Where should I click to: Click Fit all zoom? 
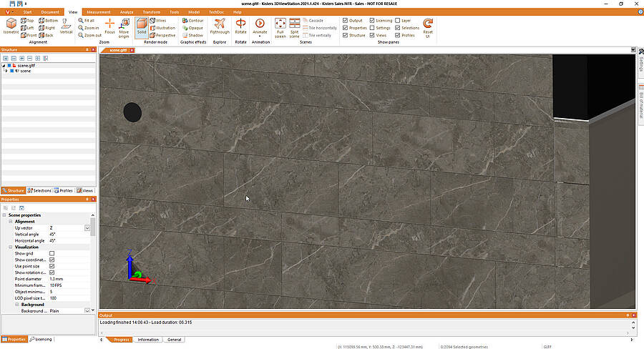coord(87,21)
